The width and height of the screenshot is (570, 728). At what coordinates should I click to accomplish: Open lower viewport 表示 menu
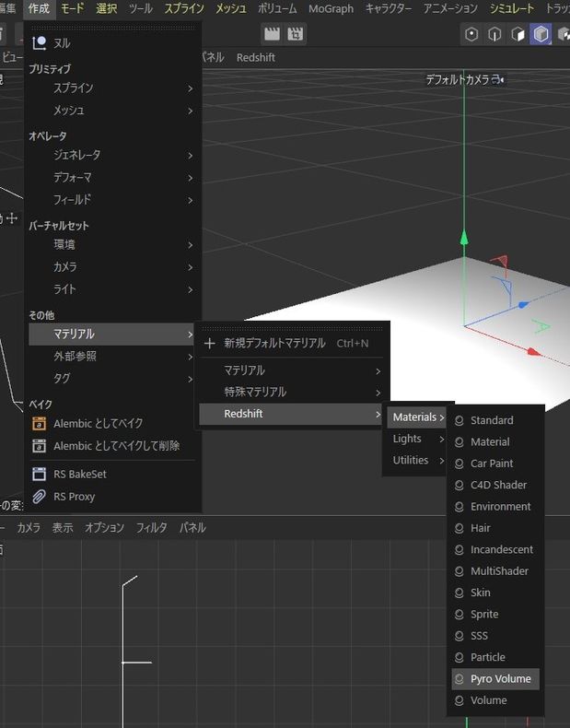pyautogui.click(x=63, y=528)
